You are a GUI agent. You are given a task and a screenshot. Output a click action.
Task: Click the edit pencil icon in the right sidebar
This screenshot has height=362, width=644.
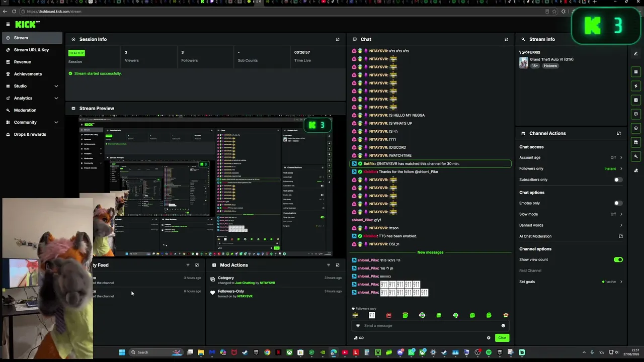(x=636, y=54)
